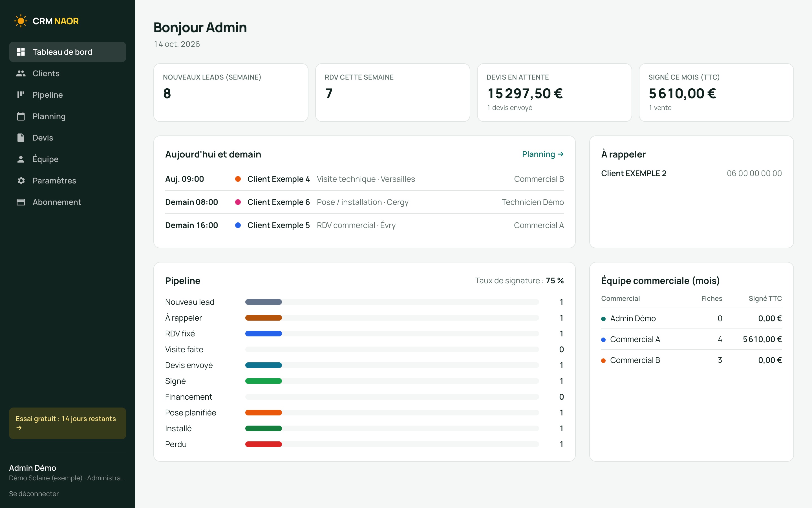
Task: Click the Essai gratuit 14 jours banner
Action: tap(67, 423)
